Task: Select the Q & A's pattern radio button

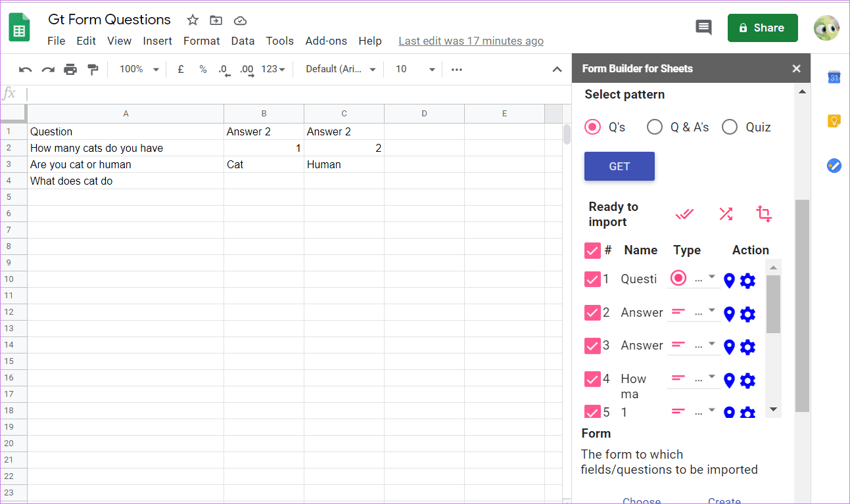Action: point(655,127)
